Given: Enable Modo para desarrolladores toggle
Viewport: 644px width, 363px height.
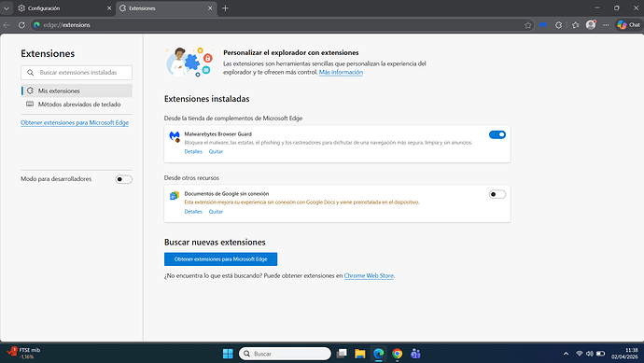Looking at the screenshot, I should [x=123, y=179].
